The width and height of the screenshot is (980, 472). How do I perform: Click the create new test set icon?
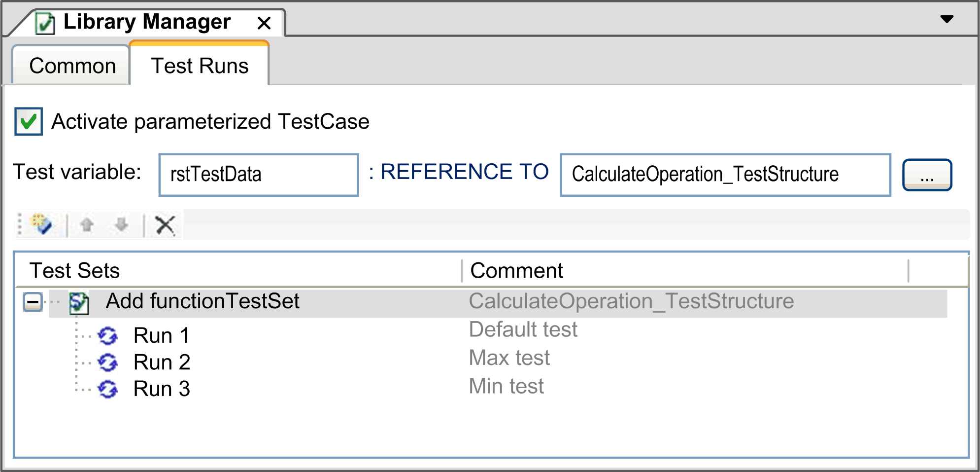pyautogui.click(x=41, y=224)
